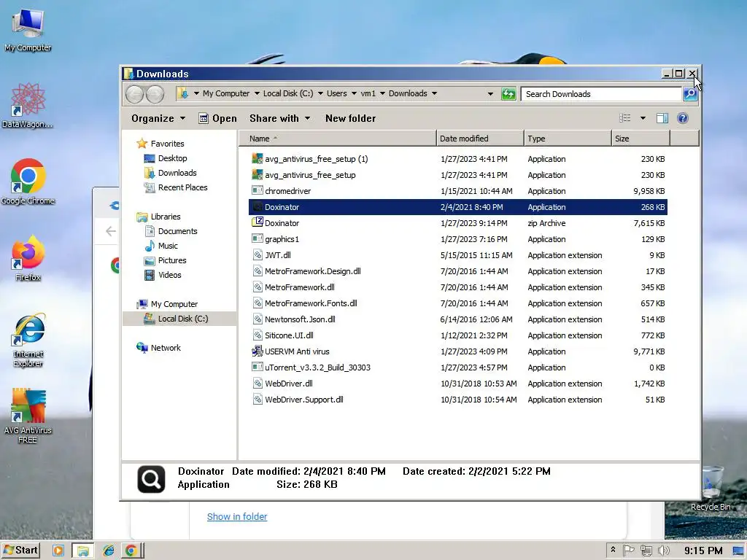Click the Explorer back navigation arrow

[x=135, y=94]
